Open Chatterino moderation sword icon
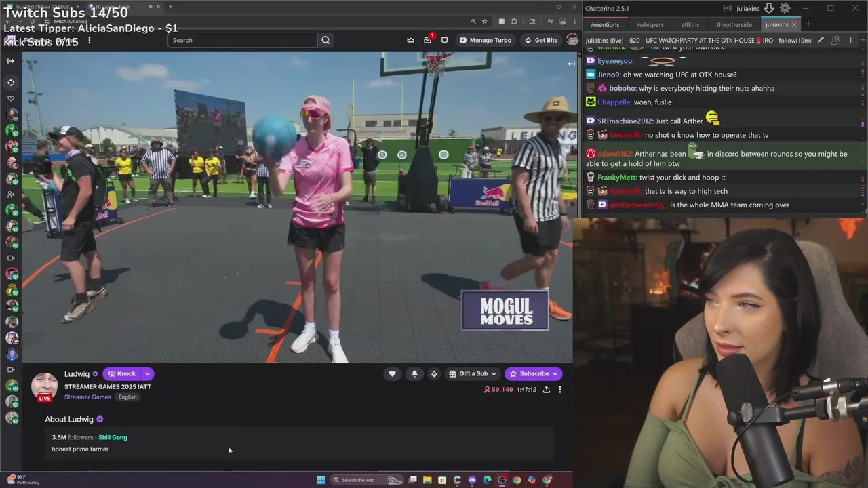Screen dimensions: 868x488 pos(821,40)
